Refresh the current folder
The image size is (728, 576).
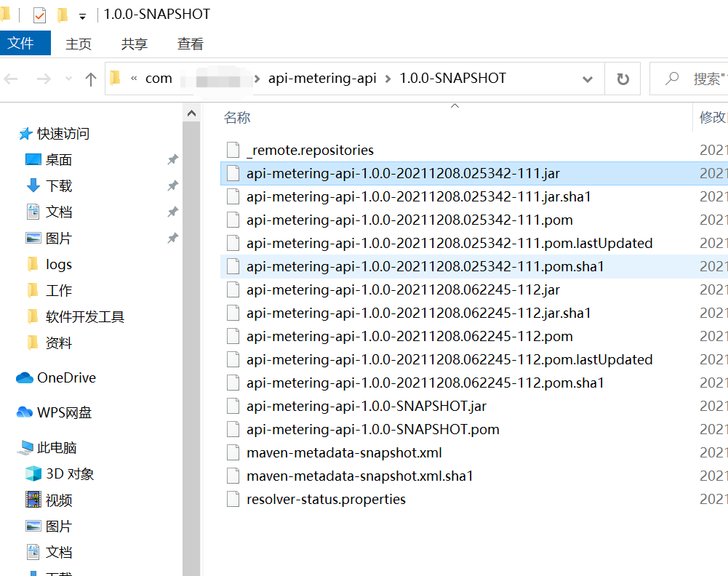pos(623,79)
